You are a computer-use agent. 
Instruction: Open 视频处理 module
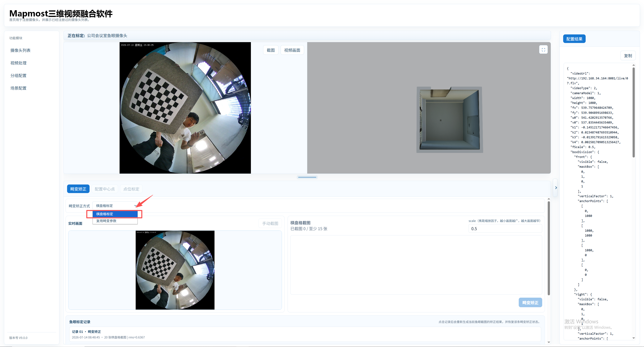[18, 63]
